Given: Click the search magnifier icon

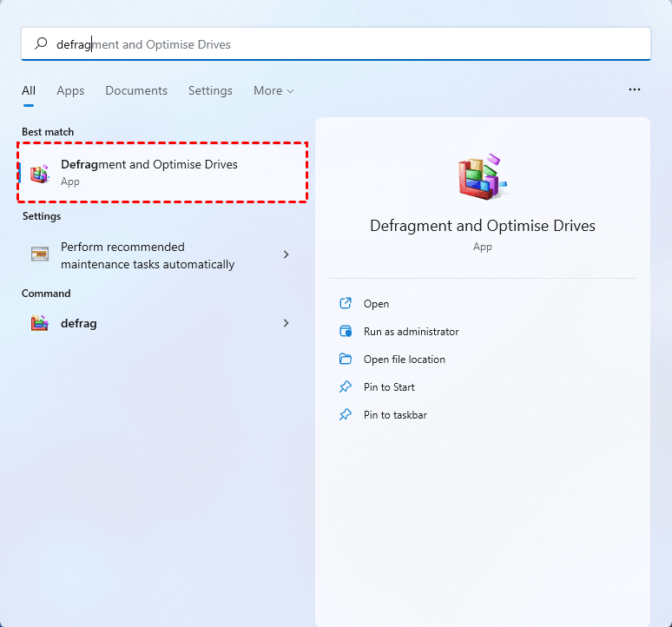Looking at the screenshot, I should click(x=41, y=43).
